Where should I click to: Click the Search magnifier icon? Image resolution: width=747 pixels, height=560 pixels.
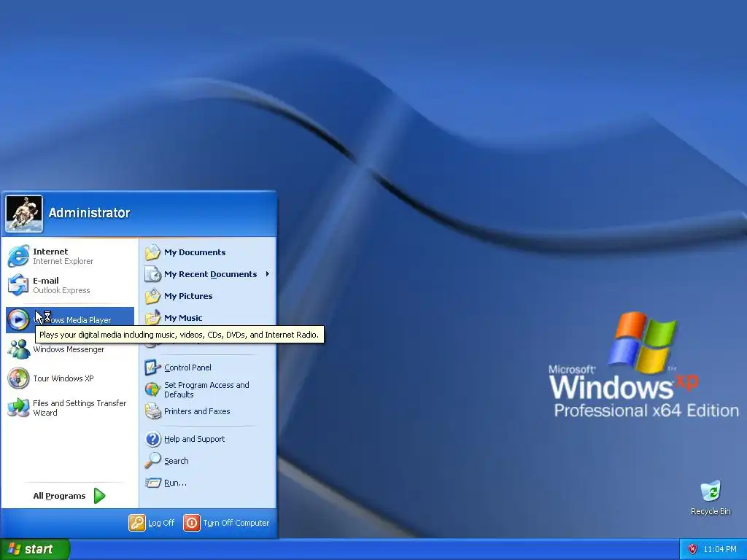point(153,461)
